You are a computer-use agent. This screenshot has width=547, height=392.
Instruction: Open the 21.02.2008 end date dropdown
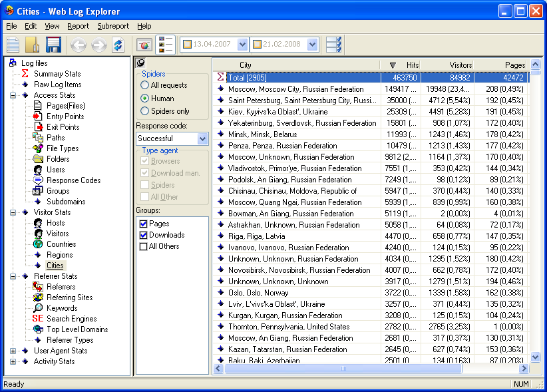312,45
